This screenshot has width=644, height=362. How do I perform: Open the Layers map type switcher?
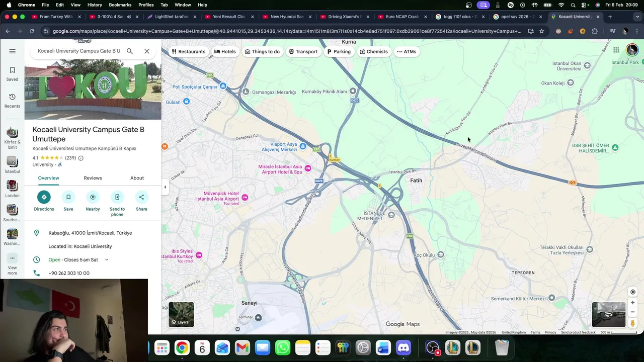point(181,314)
